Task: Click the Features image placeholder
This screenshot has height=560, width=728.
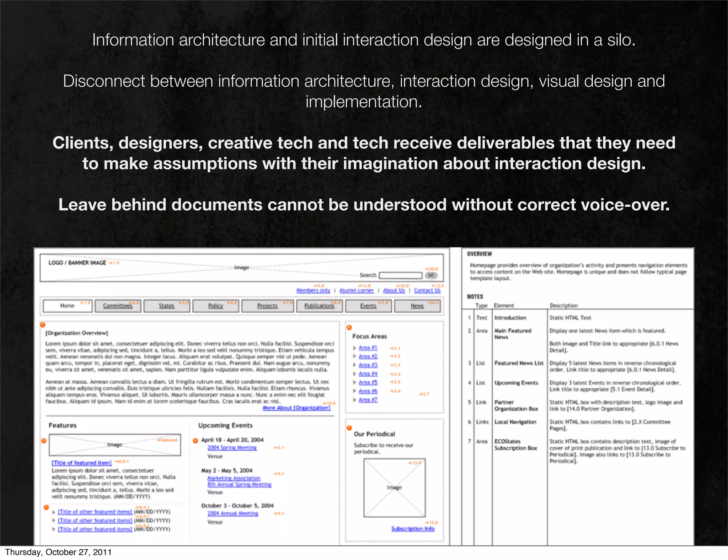Action: click(115, 445)
